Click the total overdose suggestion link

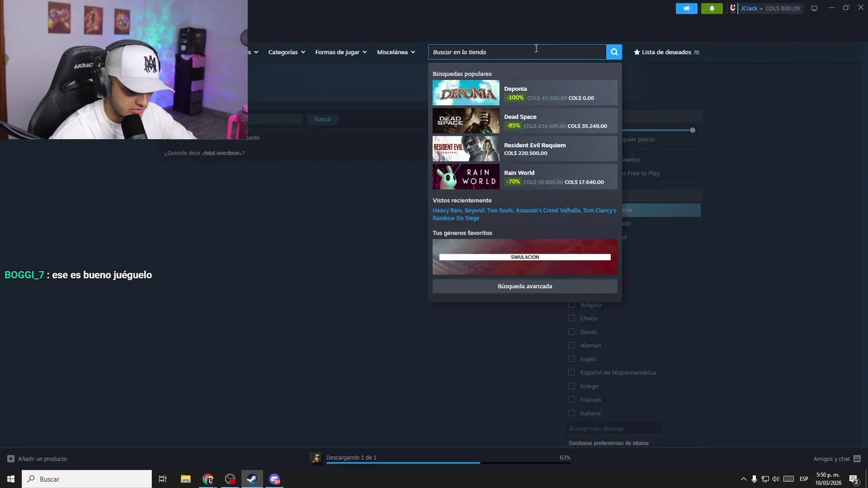pyautogui.click(x=222, y=153)
